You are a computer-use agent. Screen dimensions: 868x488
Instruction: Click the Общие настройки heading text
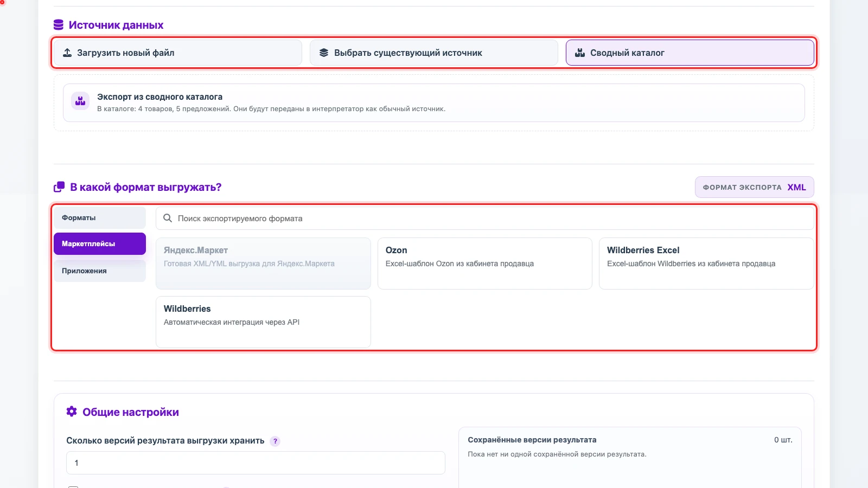tap(131, 412)
